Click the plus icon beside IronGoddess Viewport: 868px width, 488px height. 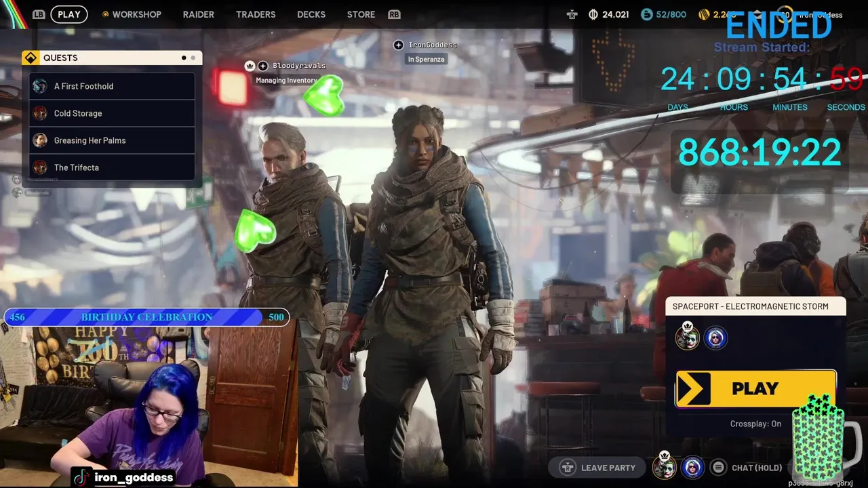[x=398, y=45]
